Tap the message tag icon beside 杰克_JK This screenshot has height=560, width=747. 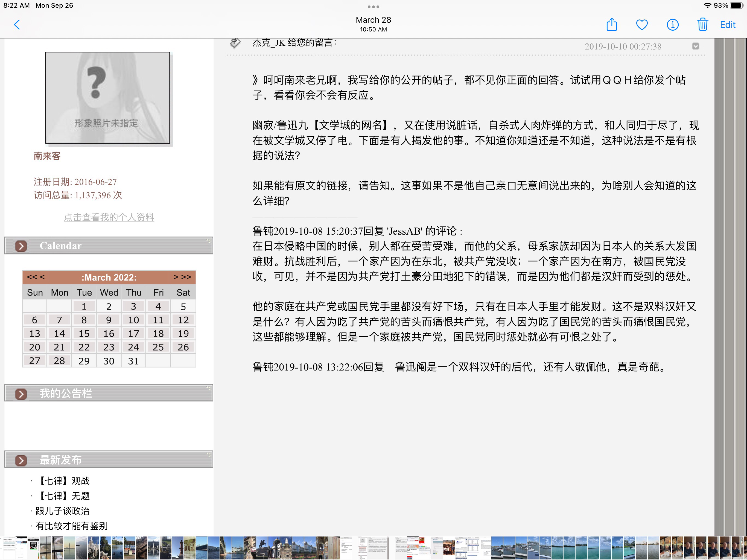pos(235,43)
